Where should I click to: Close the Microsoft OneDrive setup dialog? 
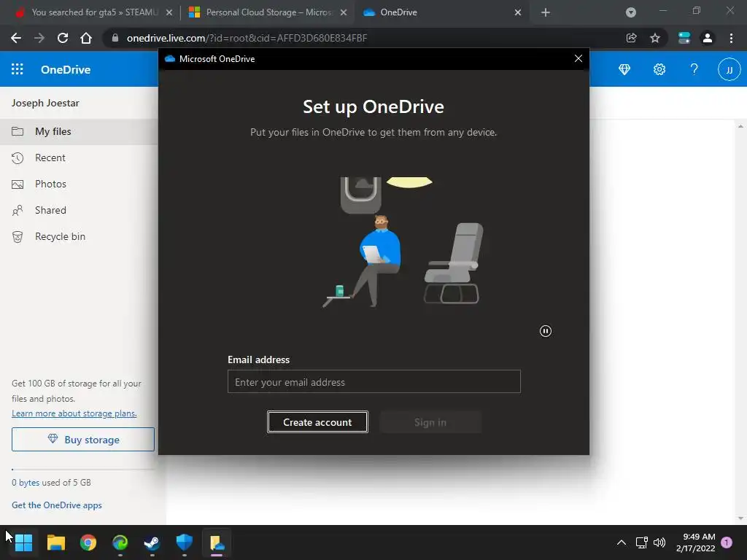[578, 58]
